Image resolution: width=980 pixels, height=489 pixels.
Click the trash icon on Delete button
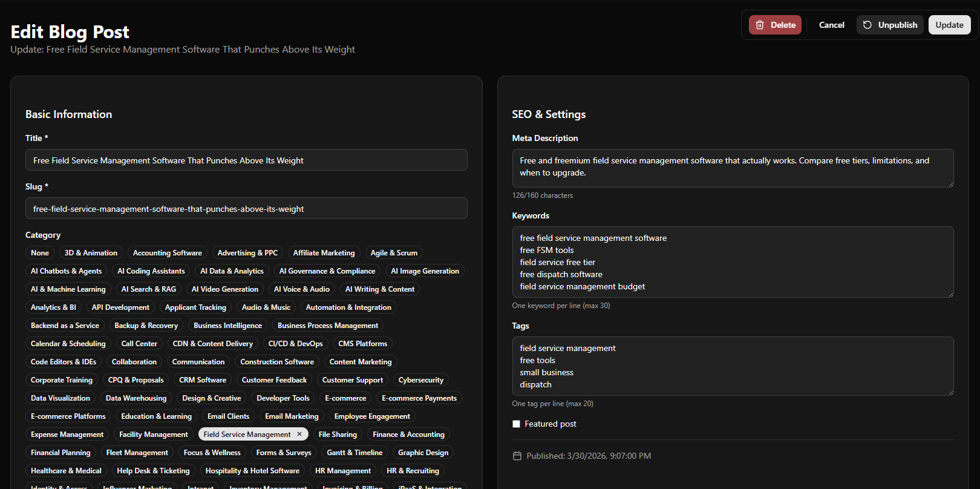(760, 25)
